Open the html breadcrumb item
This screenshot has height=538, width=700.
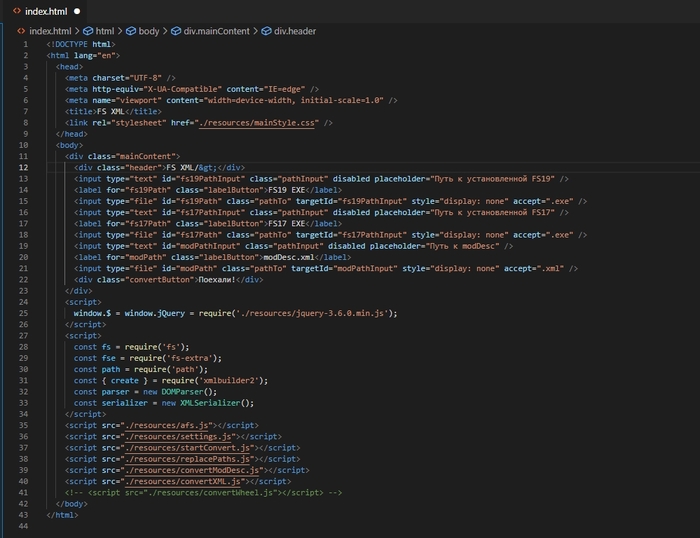click(x=105, y=31)
